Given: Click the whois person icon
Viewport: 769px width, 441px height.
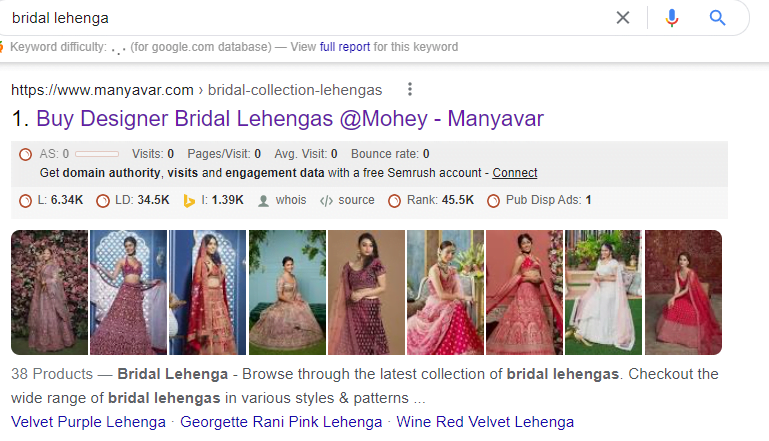Looking at the screenshot, I should 263,201.
